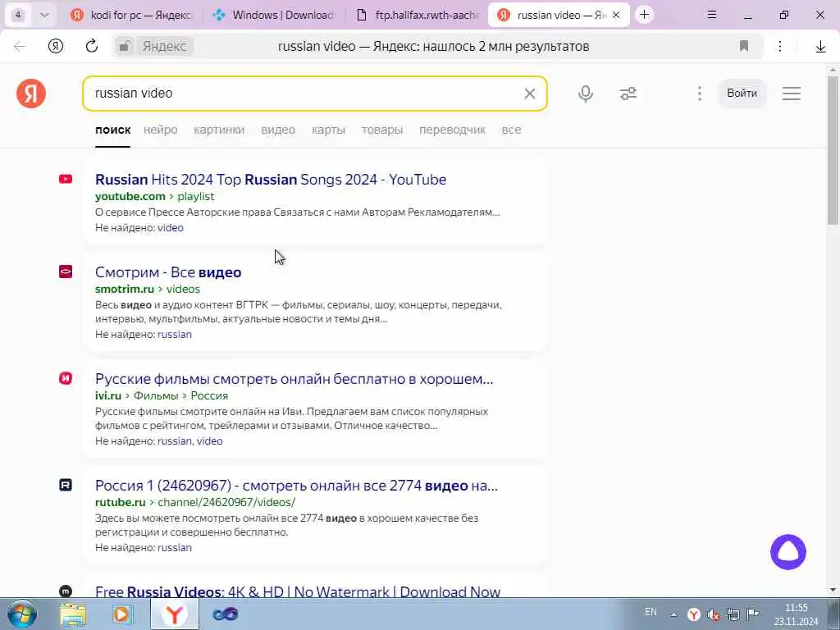Select the карты search tab
This screenshot has width=840, height=630.
(x=328, y=130)
